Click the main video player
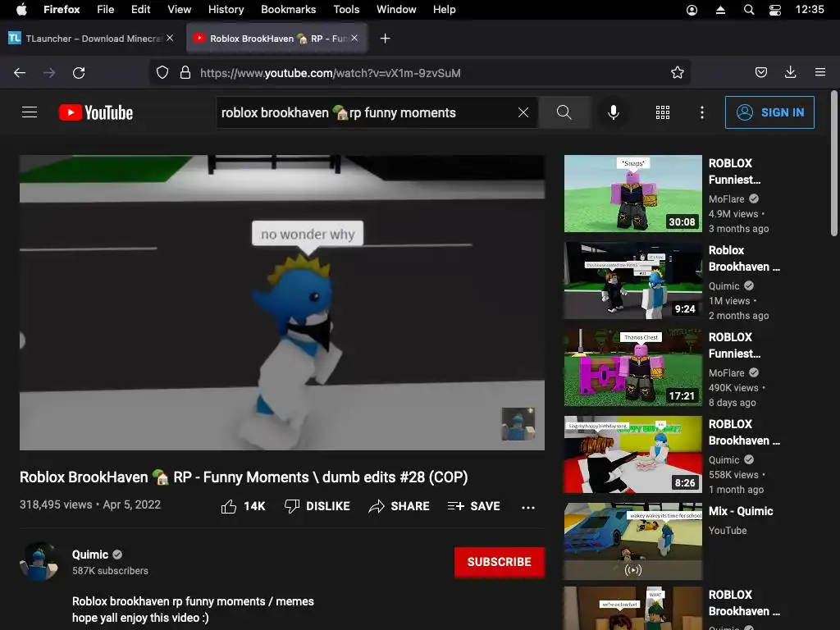 pyautogui.click(x=282, y=303)
